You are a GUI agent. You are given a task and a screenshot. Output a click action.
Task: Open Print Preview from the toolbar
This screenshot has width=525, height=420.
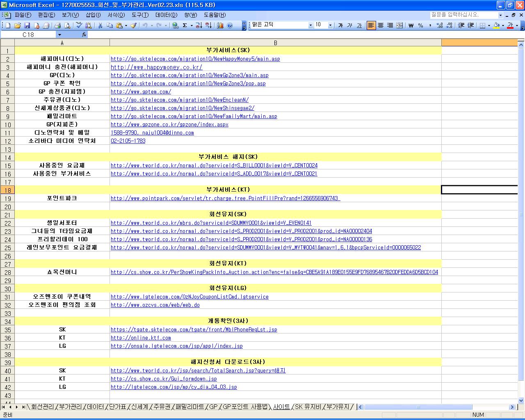68,25
